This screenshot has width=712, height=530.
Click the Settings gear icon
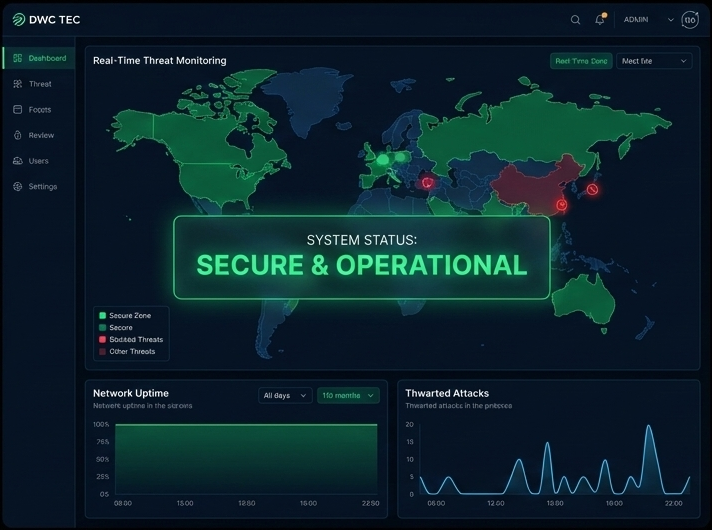pyautogui.click(x=18, y=187)
